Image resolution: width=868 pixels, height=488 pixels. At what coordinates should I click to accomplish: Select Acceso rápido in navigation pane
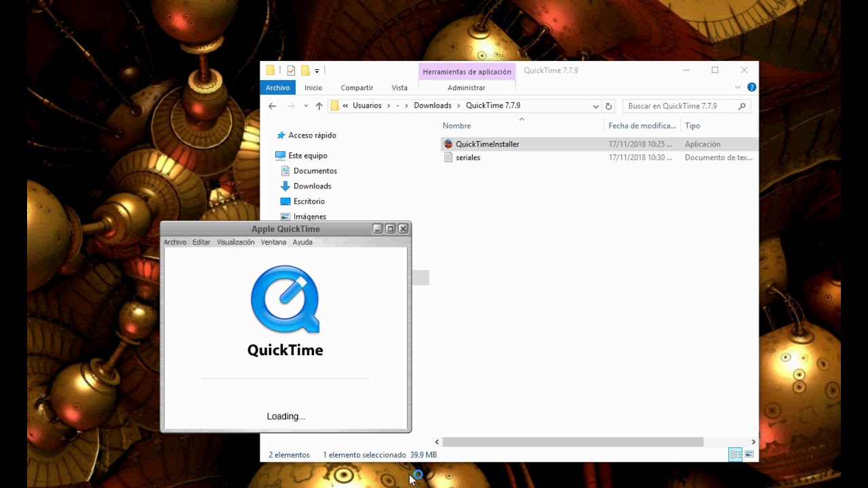312,136
